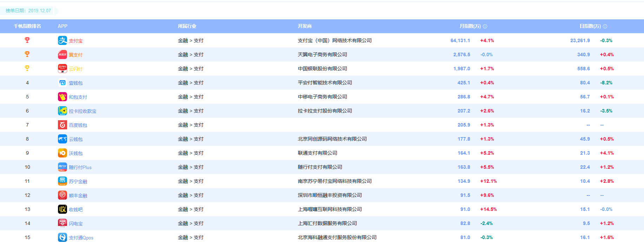Click developer 中移电子商务有限公司

point(322,97)
